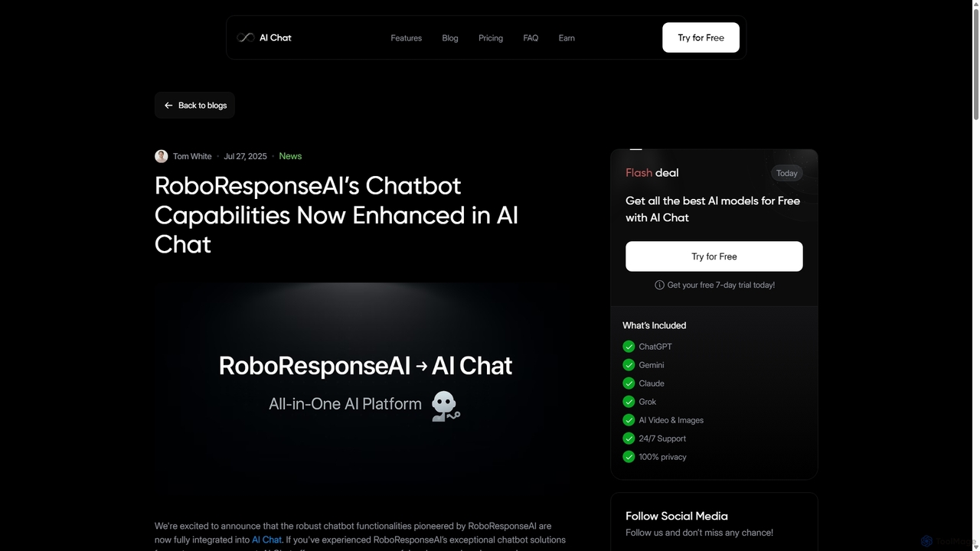Click the checkmark beside 100% privacy
This screenshot has width=980, height=551.
pos(629,457)
